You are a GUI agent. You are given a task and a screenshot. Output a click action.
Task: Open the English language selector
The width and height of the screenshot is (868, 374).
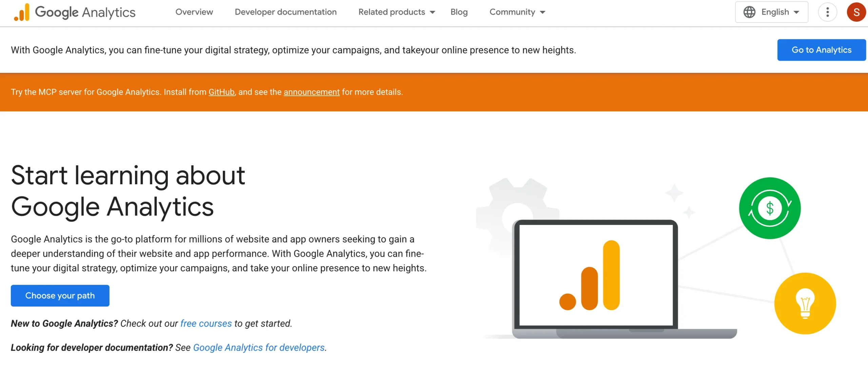pos(771,12)
